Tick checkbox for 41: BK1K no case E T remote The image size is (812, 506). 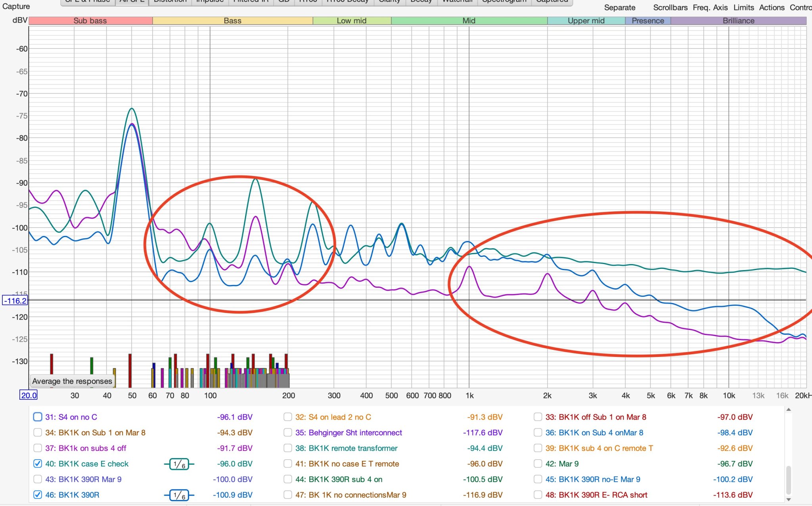[x=288, y=464]
